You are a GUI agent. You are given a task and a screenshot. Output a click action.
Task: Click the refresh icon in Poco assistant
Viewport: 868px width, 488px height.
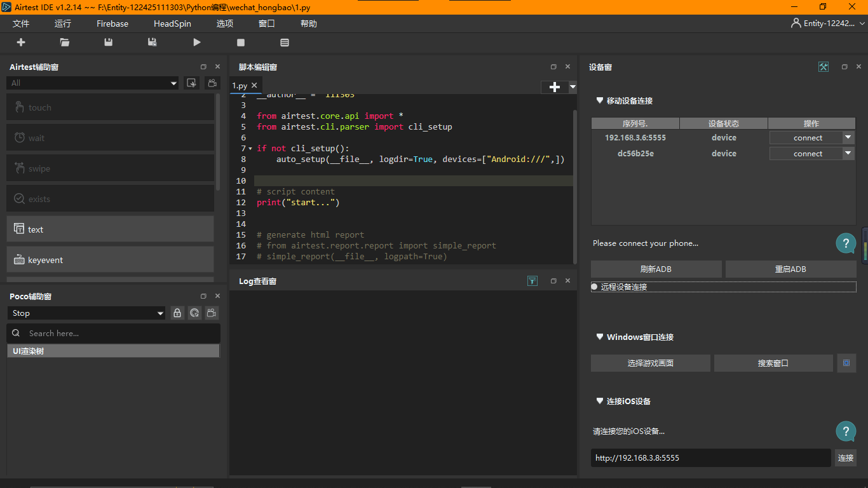point(194,313)
